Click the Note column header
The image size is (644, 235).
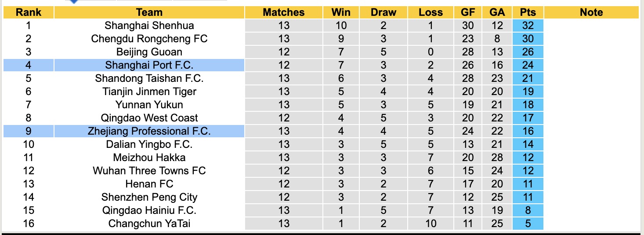pyautogui.click(x=591, y=12)
